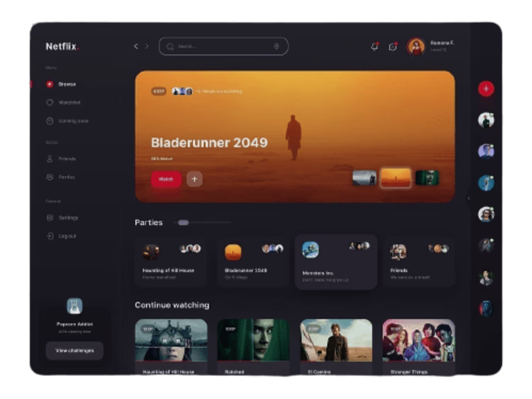This screenshot has width=532, height=399.
Task: Resume Ratched from Continue watching
Action: click(253, 347)
